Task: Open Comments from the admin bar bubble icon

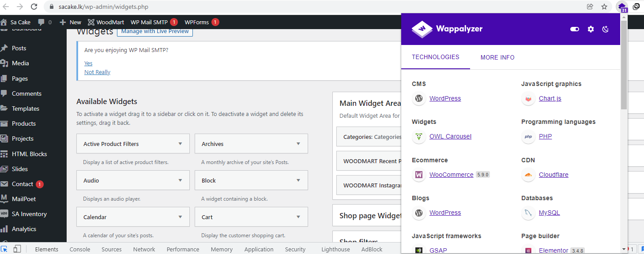Action: point(45,22)
